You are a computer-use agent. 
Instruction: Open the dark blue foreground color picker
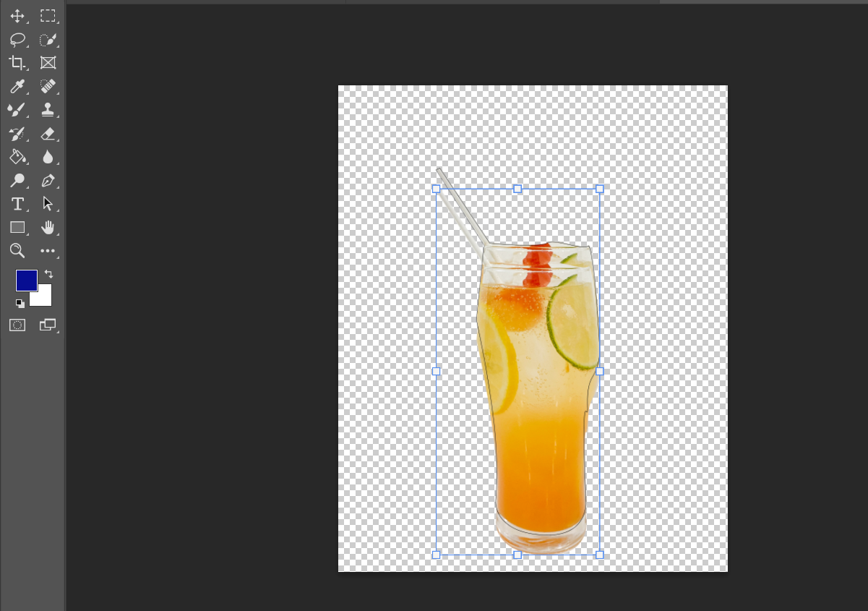coord(27,281)
